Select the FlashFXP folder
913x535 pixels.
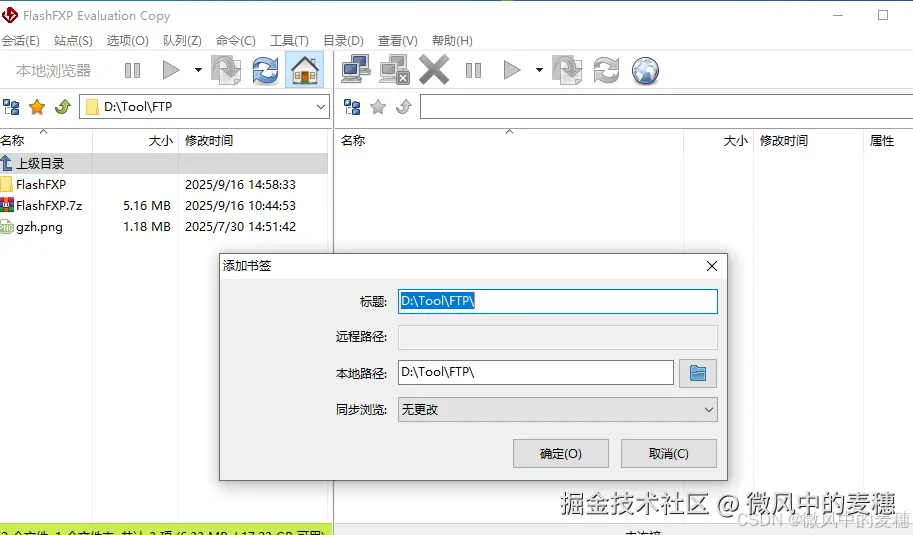(164, 185)
